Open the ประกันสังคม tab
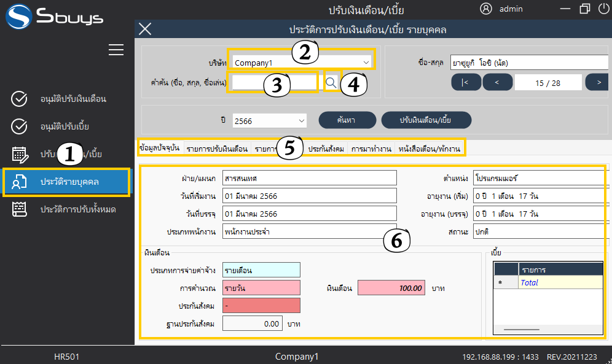The height and width of the screenshot is (364, 612). click(x=326, y=149)
